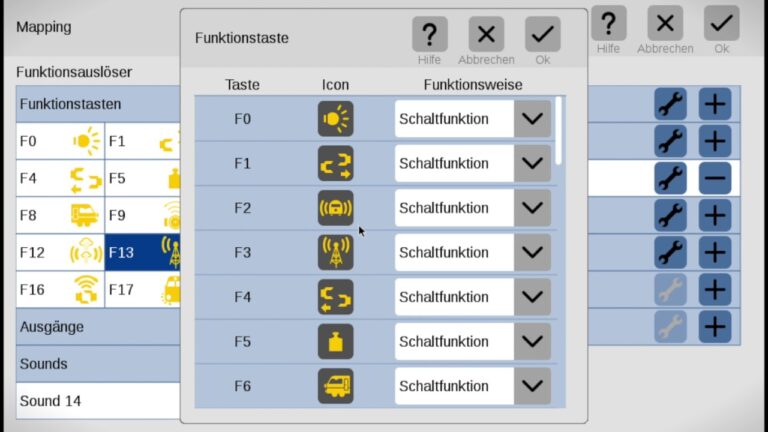Image resolution: width=768 pixels, height=432 pixels.
Task: Click the dialog list scrollbar
Action: pyautogui.click(x=559, y=131)
